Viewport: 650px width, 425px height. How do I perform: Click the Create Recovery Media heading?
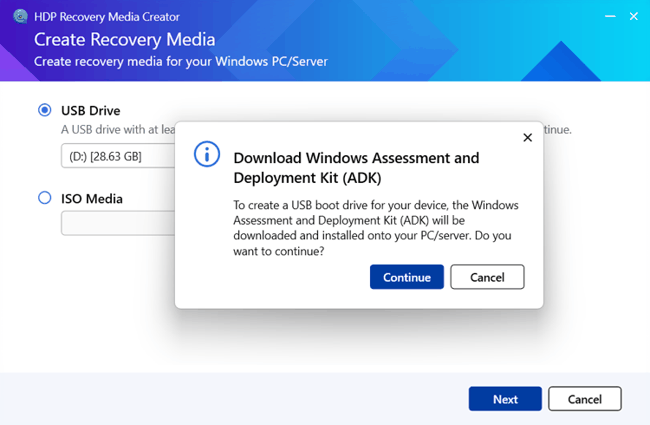(x=124, y=40)
